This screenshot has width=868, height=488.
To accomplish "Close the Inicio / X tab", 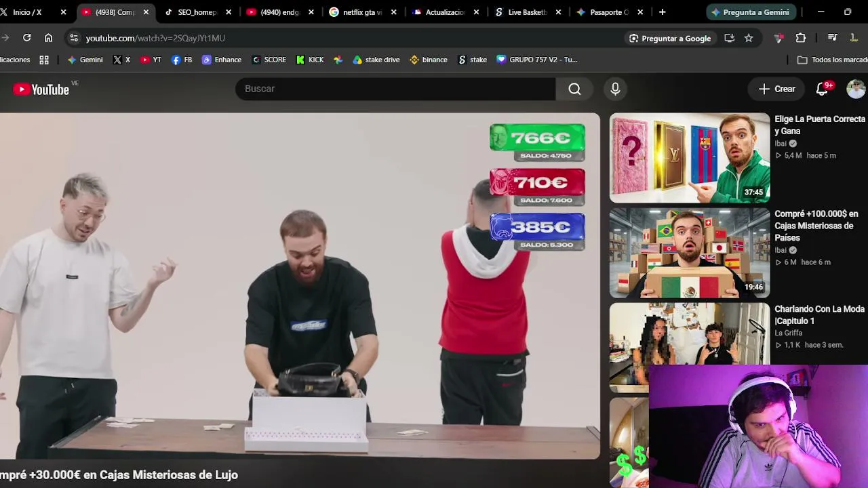I will pyautogui.click(x=63, y=12).
